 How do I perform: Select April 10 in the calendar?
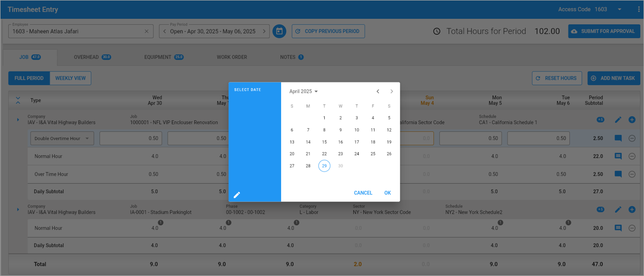[357, 130]
